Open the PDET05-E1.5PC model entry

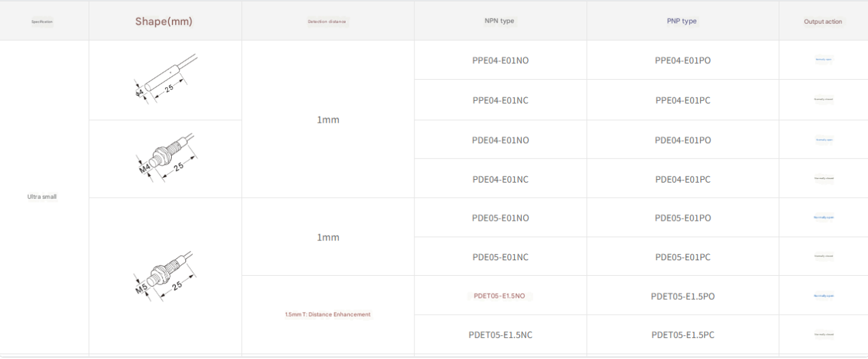[x=683, y=334]
